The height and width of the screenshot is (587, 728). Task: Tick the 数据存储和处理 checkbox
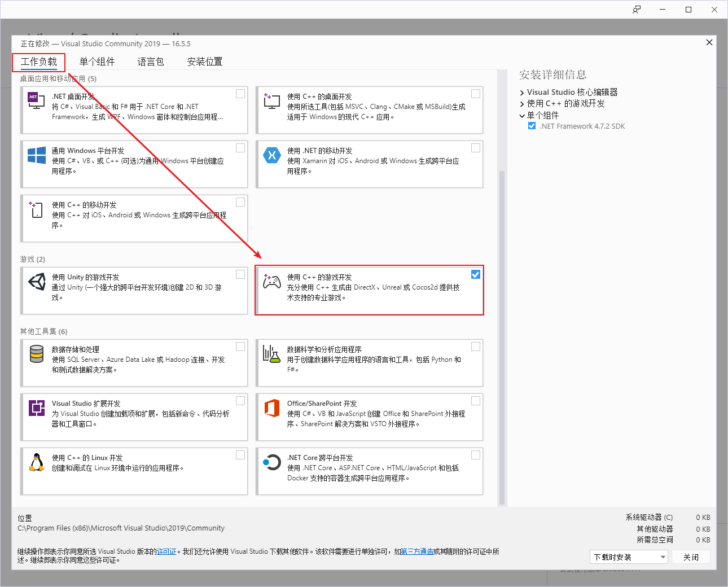tap(240, 347)
